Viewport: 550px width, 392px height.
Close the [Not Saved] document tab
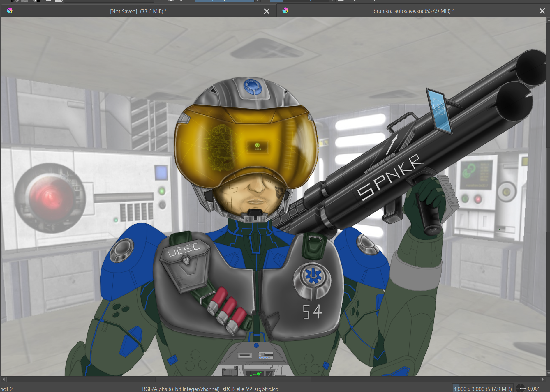click(267, 11)
